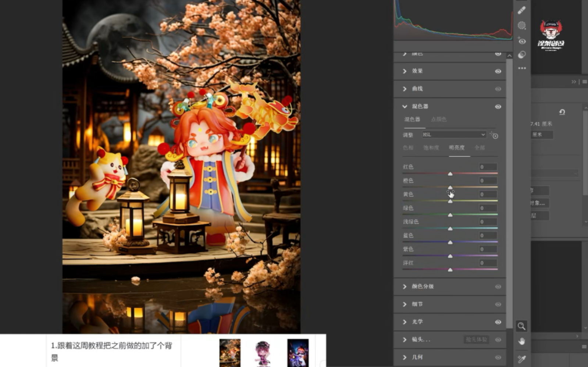Select the 明亮度 tab

(457, 148)
